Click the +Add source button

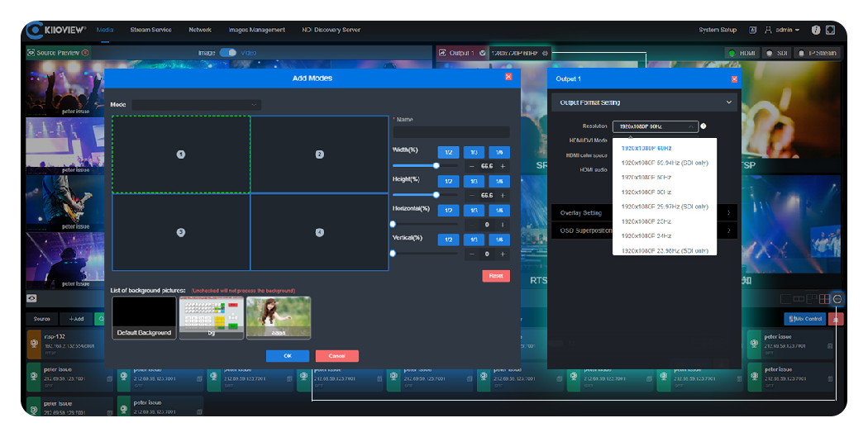(76, 319)
